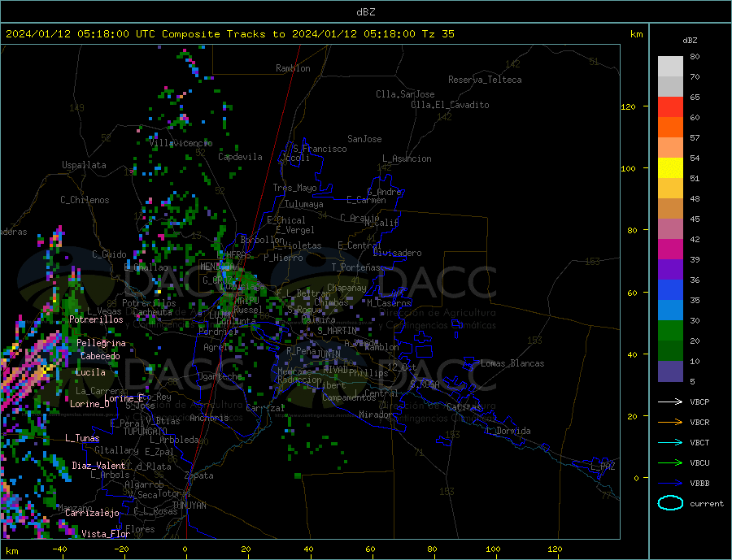Click the 'Pellegrina' map label
This screenshot has height=560, width=732.
102,343
